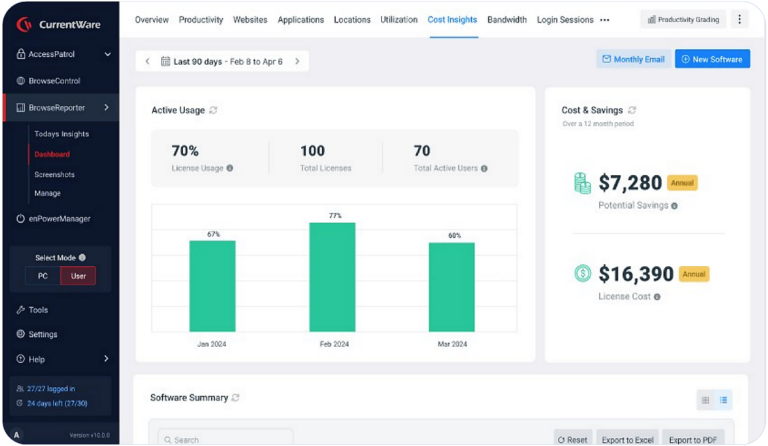Show more tabs with ellipsis
The height and width of the screenshot is (446, 768).
605,20
